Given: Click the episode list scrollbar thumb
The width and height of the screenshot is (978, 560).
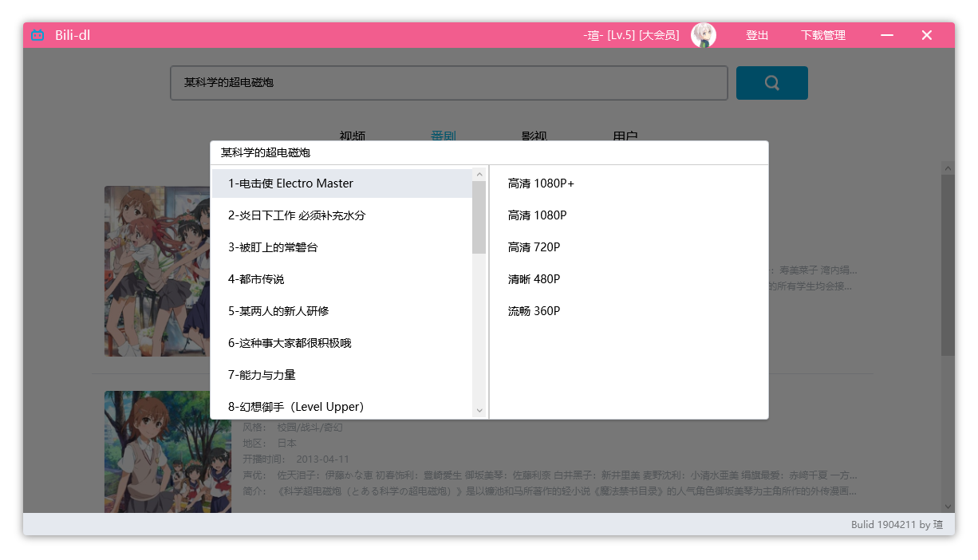Looking at the screenshot, I should click(x=479, y=217).
